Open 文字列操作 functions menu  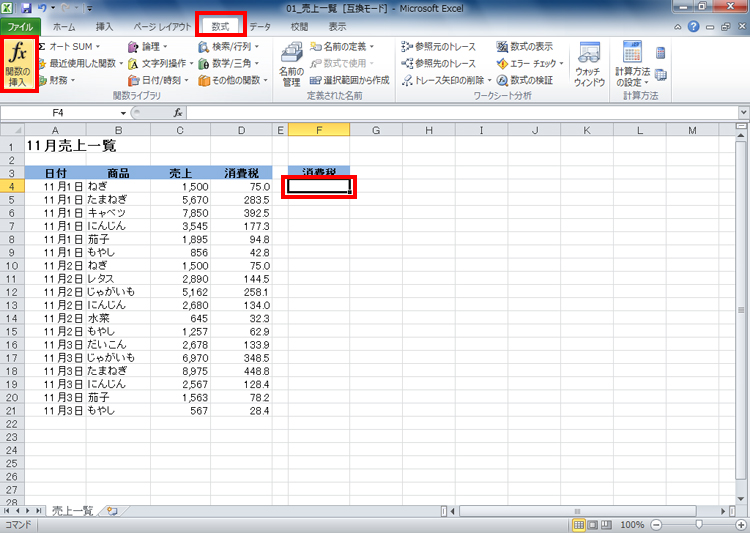[161, 63]
